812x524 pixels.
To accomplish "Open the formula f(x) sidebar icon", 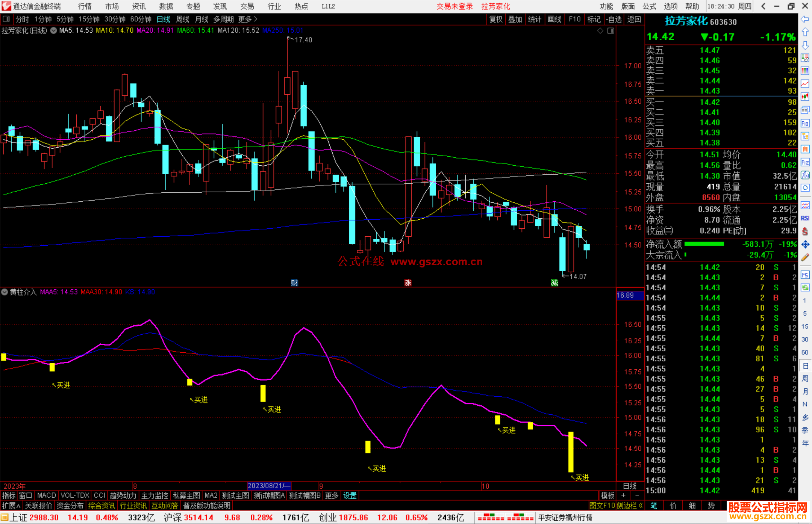I will [805, 175].
